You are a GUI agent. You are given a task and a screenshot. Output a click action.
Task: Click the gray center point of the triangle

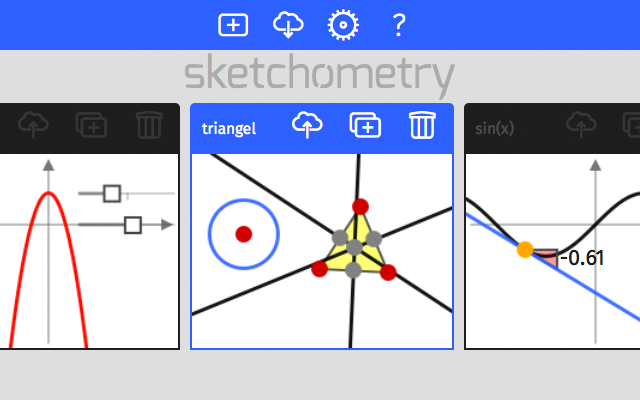point(354,247)
